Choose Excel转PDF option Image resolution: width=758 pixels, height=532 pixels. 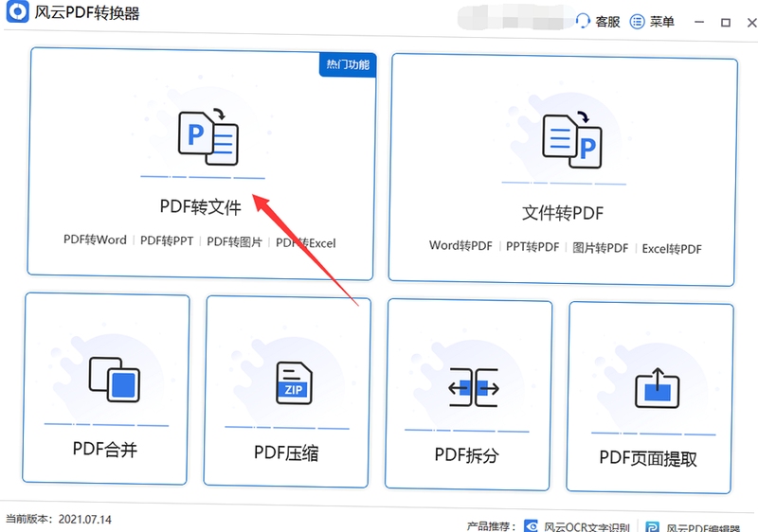(x=672, y=249)
